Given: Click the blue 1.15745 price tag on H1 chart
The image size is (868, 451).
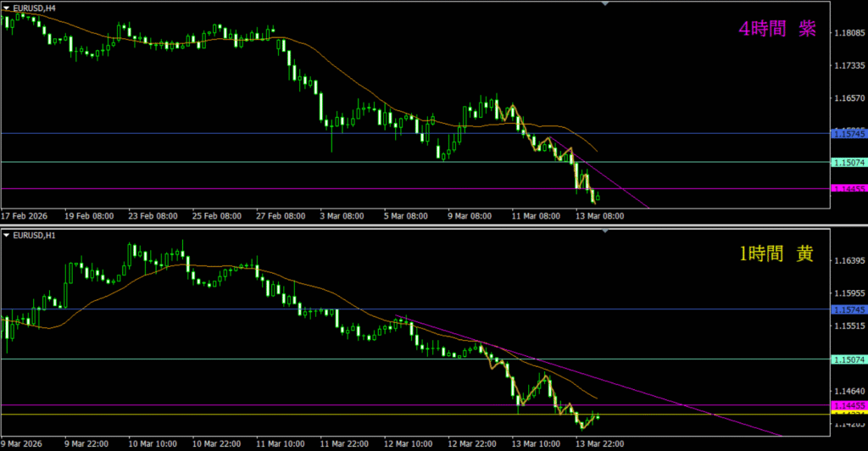Looking at the screenshot, I should tap(848, 309).
